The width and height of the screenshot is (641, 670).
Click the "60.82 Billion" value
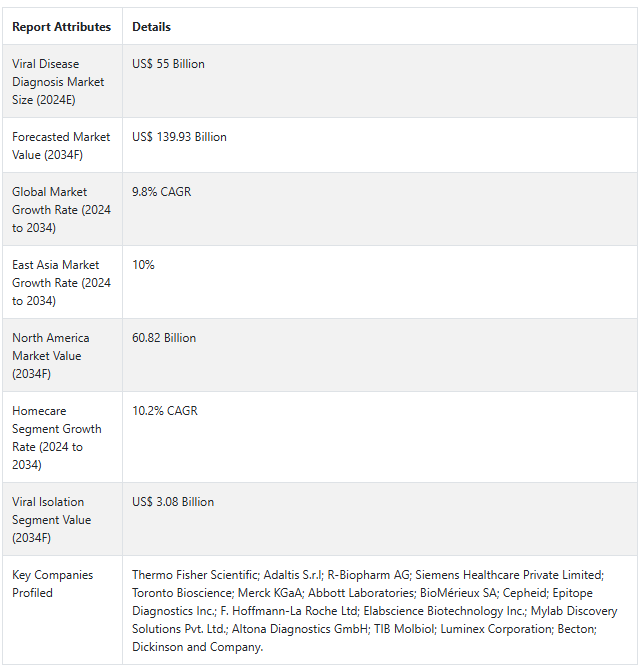pos(164,338)
